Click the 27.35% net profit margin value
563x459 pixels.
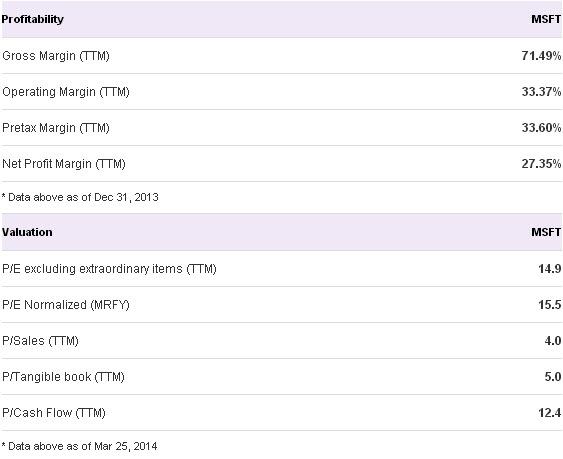(x=541, y=163)
